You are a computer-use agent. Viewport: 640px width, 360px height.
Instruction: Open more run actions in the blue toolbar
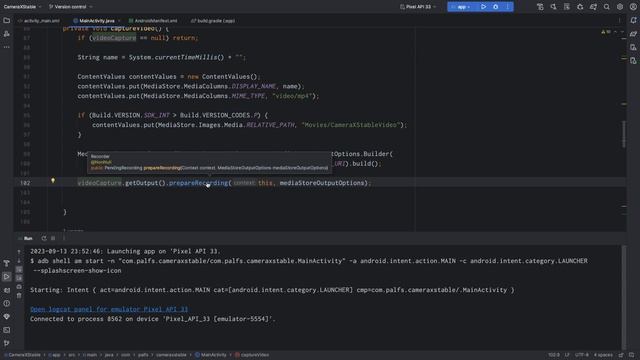(x=507, y=7)
